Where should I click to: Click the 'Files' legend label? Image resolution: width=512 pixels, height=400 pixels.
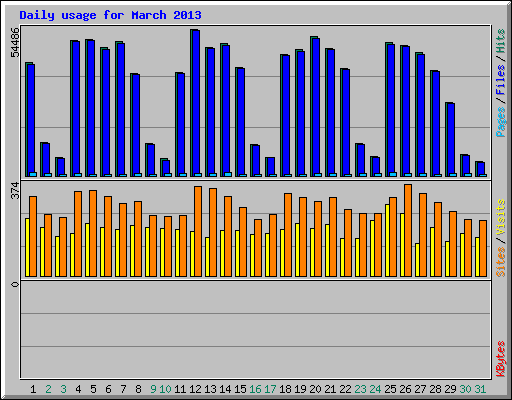[501, 80]
